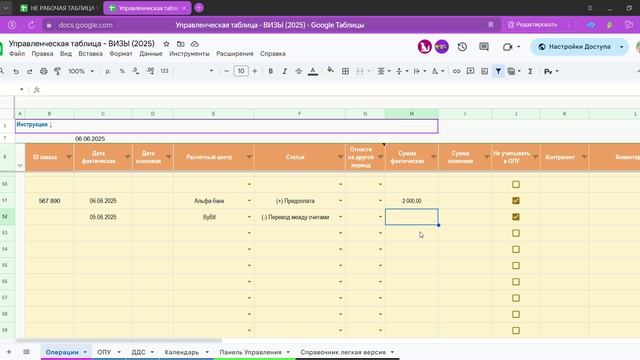Open the Альфа-банк cell dropdown

point(249,201)
